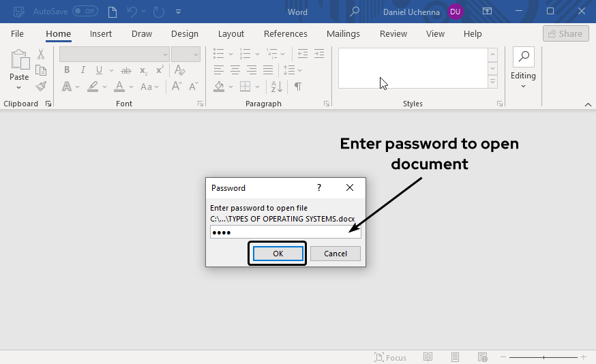Toggle Subscript formatting

143,71
